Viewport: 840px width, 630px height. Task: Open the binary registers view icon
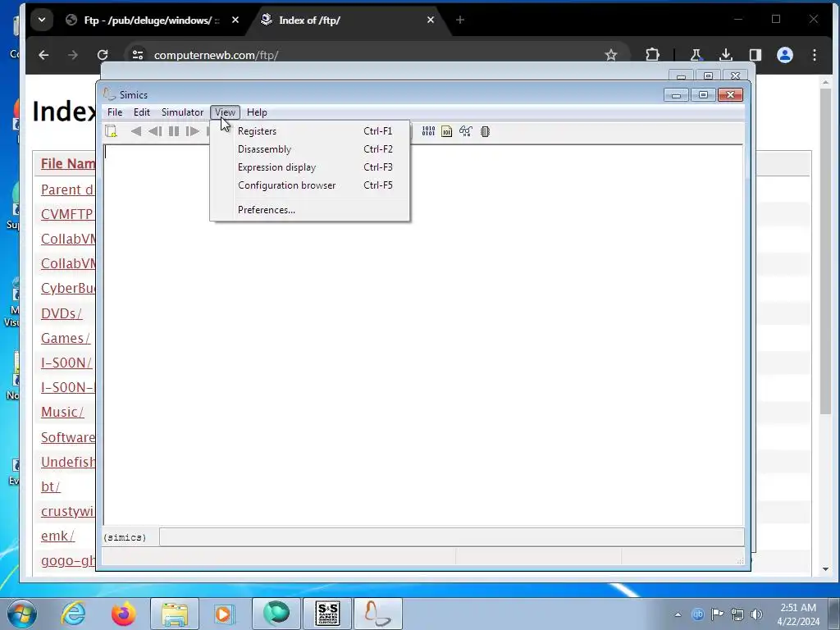coord(428,131)
